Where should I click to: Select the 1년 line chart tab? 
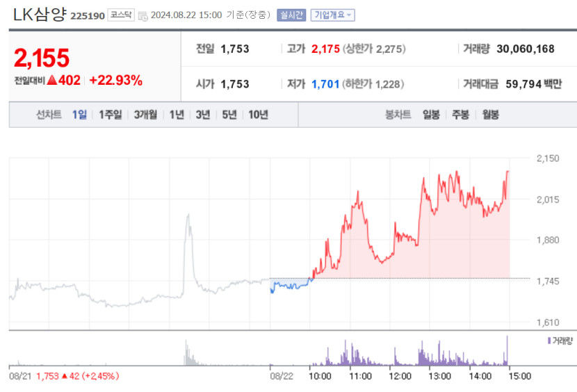pyautogui.click(x=177, y=115)
